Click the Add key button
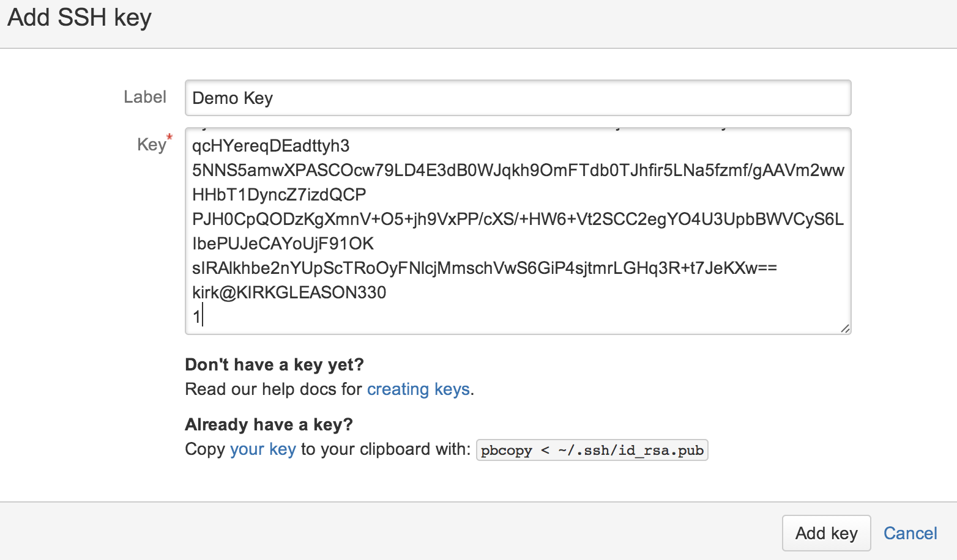 tap(826, 533)
